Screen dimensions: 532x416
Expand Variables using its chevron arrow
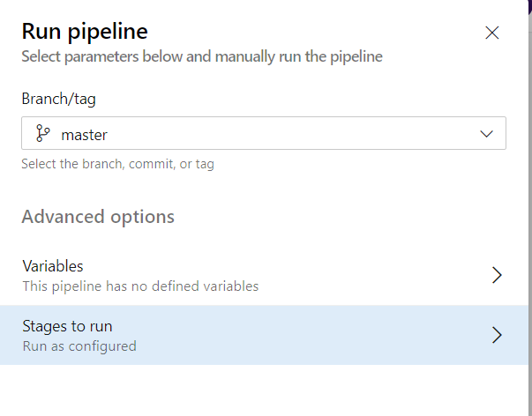tap(497, 275)
